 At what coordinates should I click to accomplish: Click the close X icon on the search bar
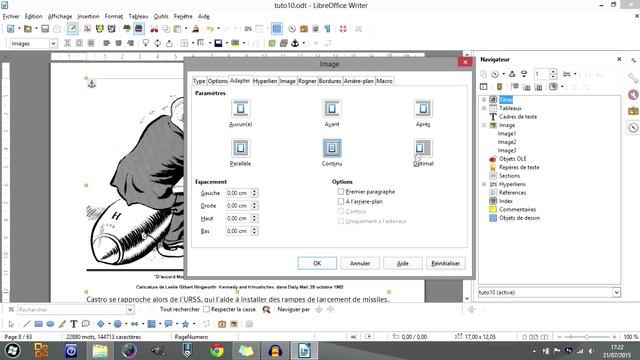11,309
